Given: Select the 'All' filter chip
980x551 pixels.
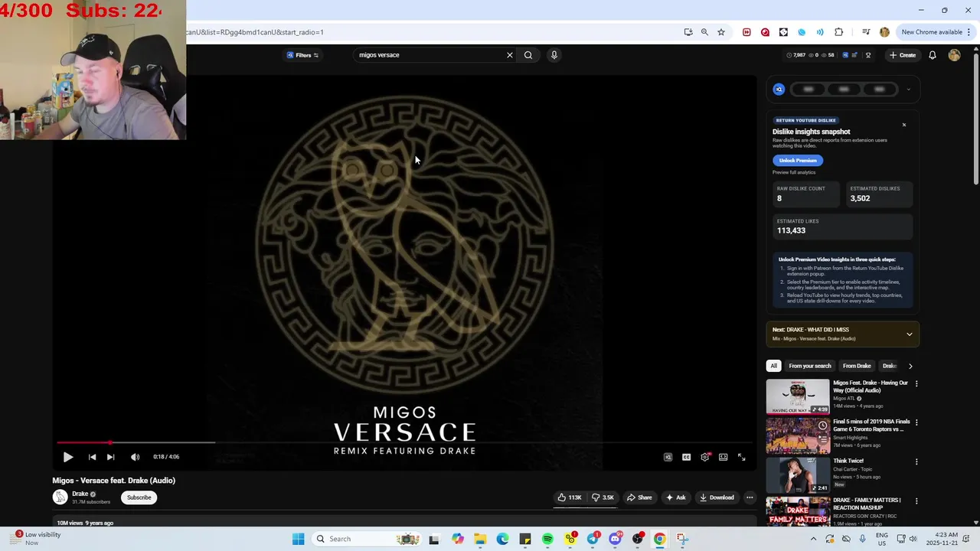Looking at the screenshot, I should 773,366.
